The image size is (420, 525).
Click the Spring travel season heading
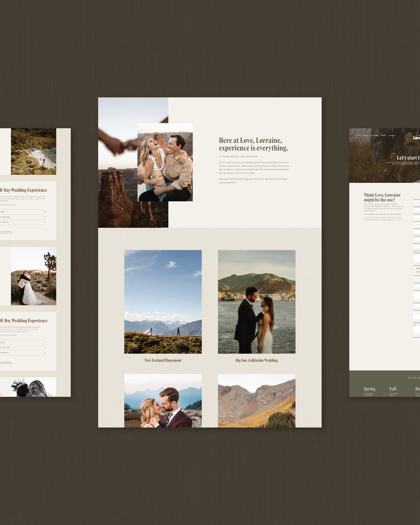click(370, 389)
